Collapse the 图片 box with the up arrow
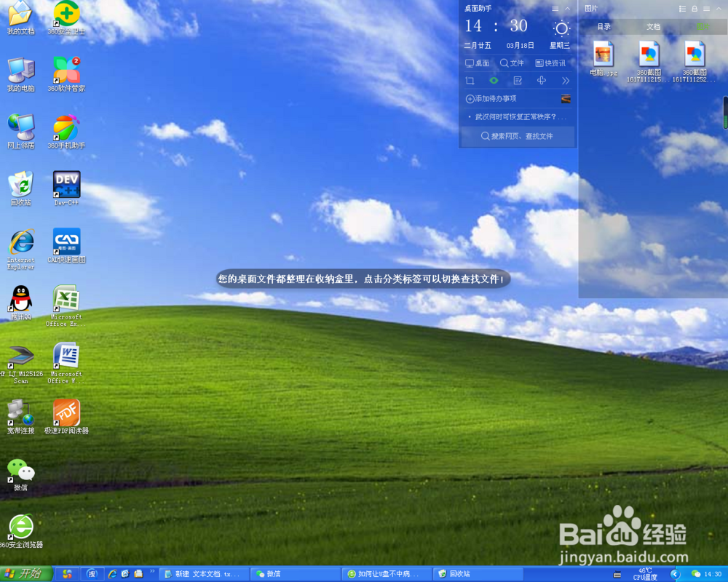 (x=719, y=9)
